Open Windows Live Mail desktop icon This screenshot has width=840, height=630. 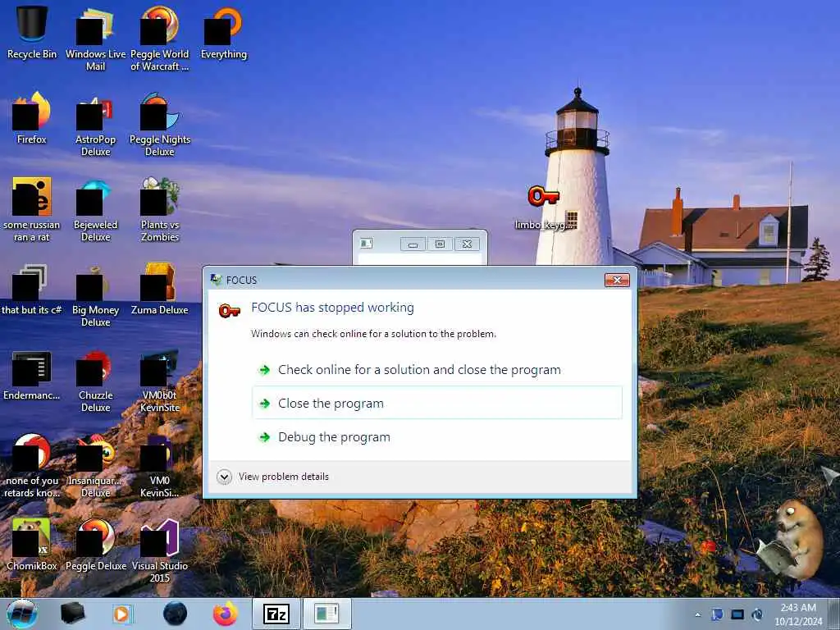pyautogui.click(x=95, y=39)
